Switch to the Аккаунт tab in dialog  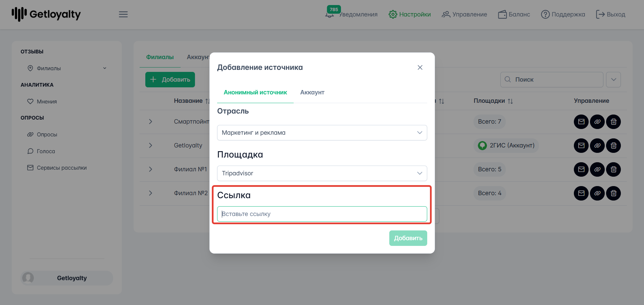[x=312, y=92]
